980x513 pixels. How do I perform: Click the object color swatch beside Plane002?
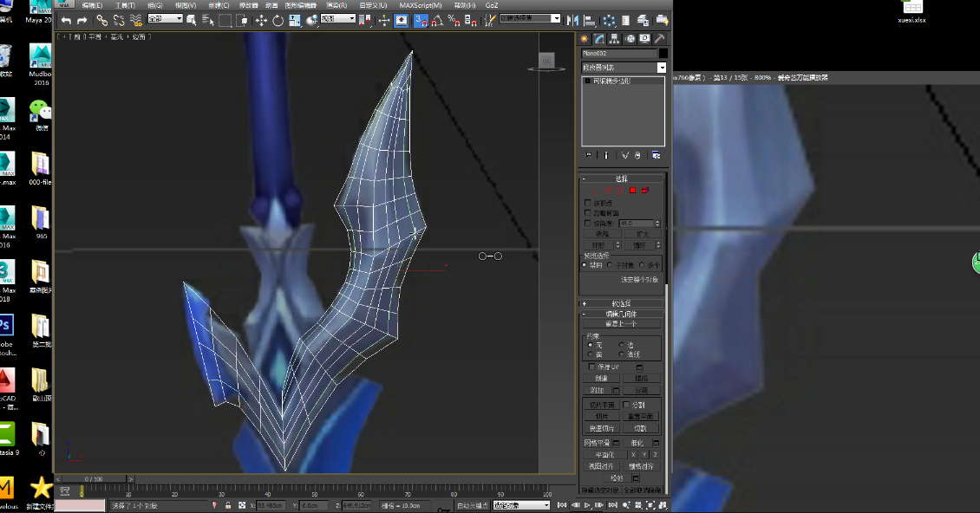click(x=663, y=53)
